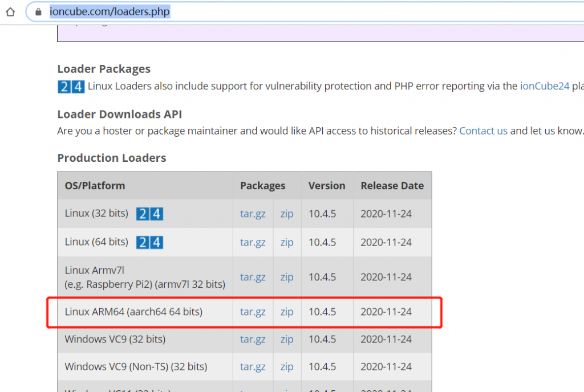Download tar.gz for Linux ARM64 aarch64

click(x=253, y=312)
